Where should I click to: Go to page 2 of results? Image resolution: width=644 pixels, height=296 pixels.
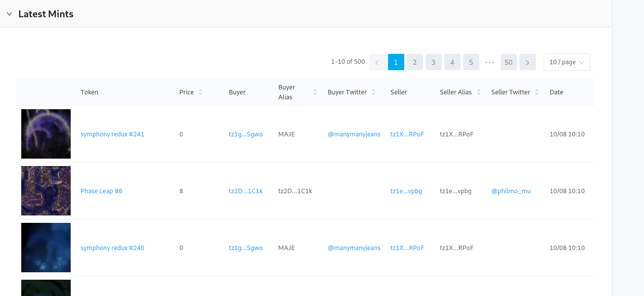click(415, 62)
